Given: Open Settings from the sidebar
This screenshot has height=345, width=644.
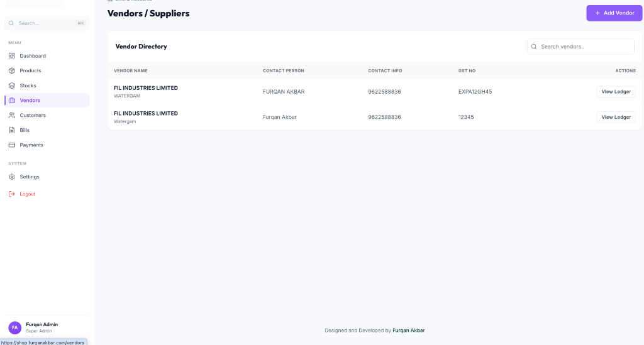Looking at the screenshot, I should pyautogui.click(x=47, y=177).
